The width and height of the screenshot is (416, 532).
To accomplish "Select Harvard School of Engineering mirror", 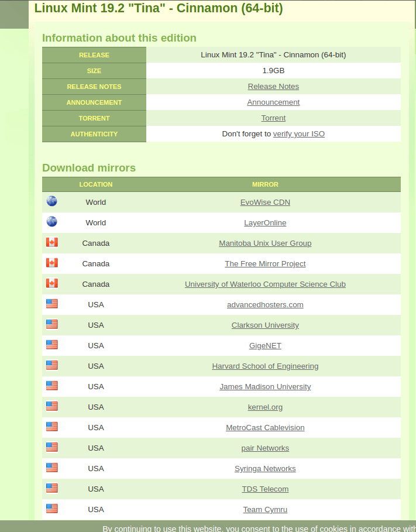I will point(265,366).
